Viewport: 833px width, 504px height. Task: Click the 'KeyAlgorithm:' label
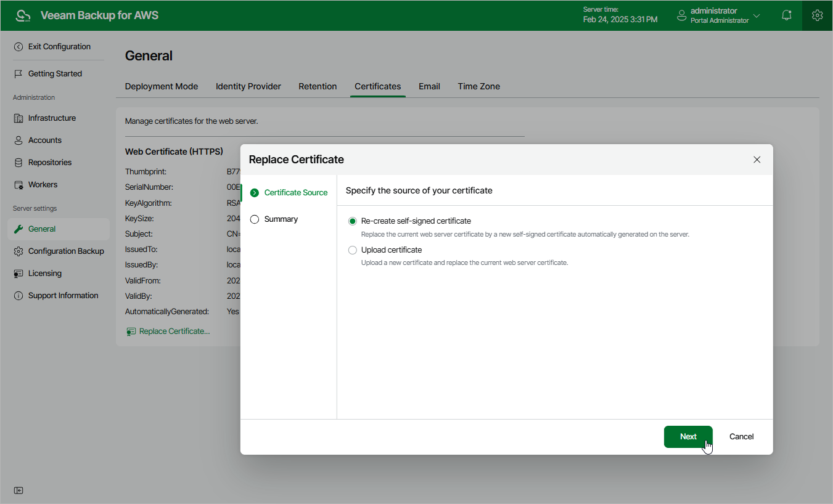point(149,203)
